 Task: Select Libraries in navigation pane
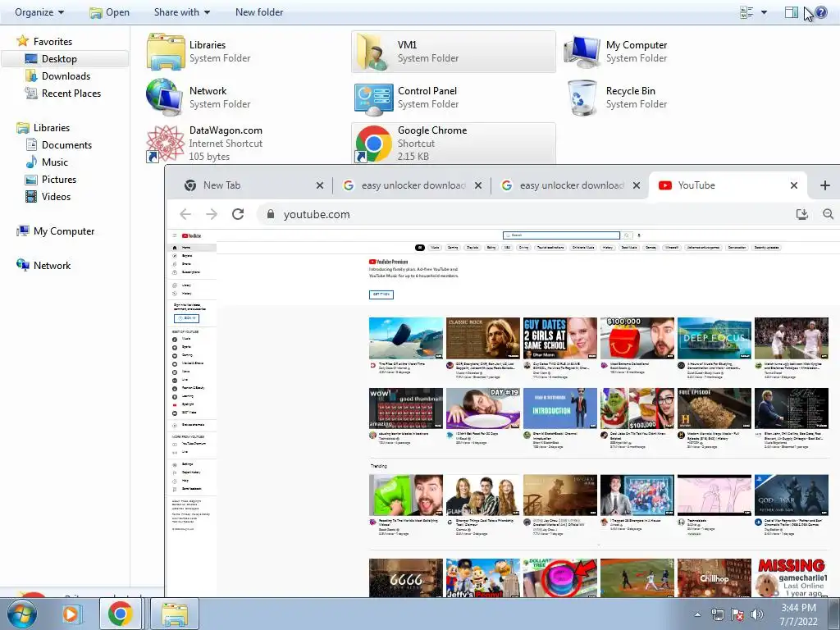[x=52, y=127]
